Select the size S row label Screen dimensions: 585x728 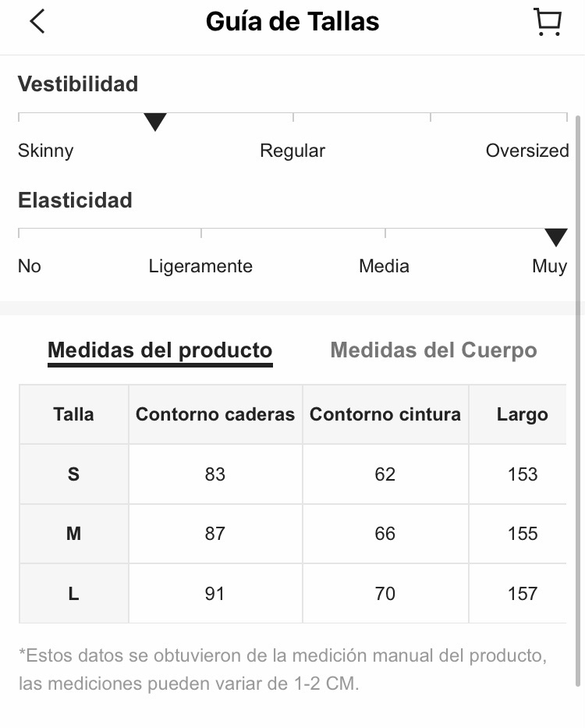(74, 474)
